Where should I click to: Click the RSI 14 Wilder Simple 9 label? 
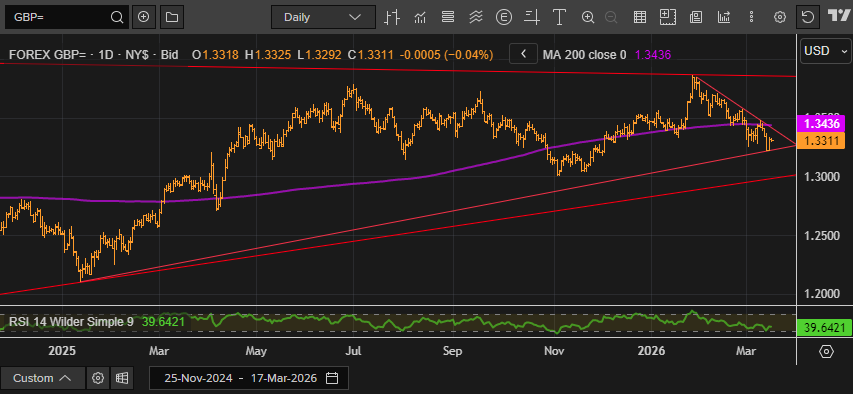[x=71, y=322]
